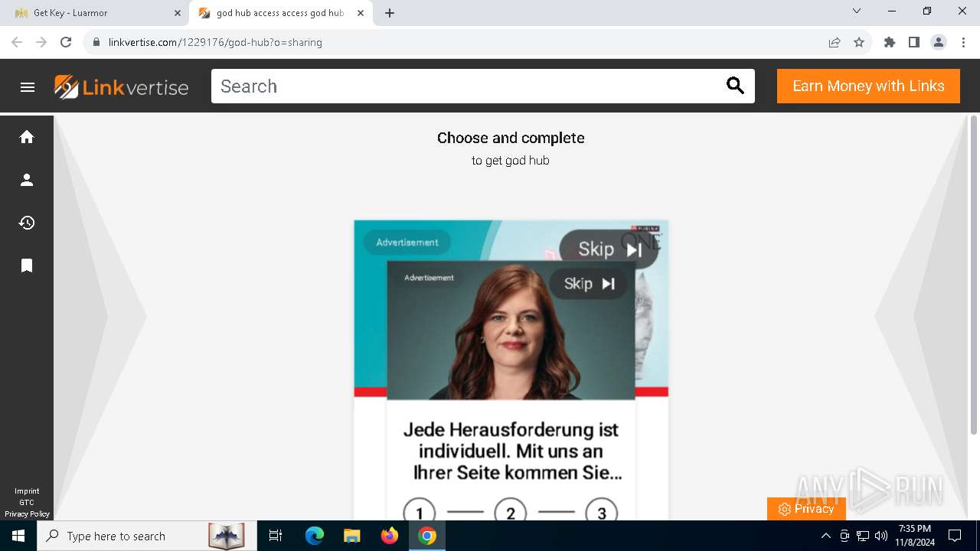Select step 2 circle
The width and height of the screenshot is (980, 551).
click(511, 513)
